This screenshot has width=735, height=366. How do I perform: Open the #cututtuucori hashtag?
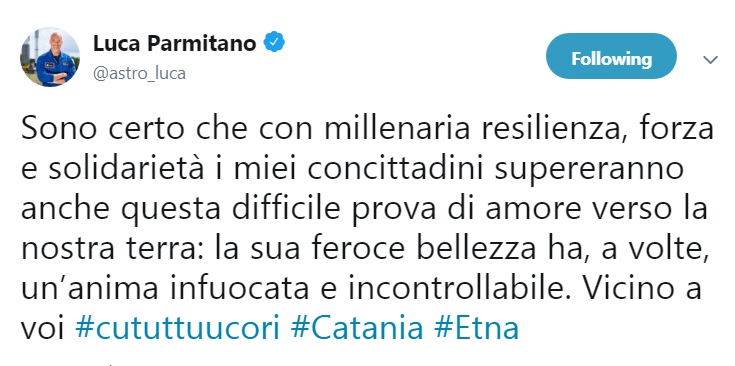tap(177, 328)
